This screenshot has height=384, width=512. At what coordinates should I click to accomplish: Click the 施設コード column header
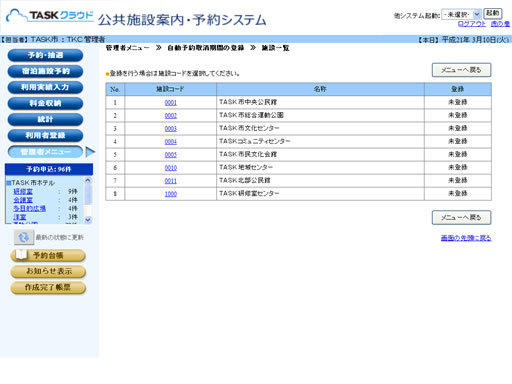(x=170, y=89)
